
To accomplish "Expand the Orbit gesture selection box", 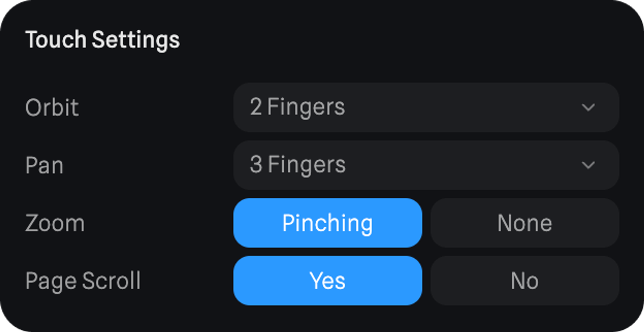I will pyautogui.click(x=426, y=107).
